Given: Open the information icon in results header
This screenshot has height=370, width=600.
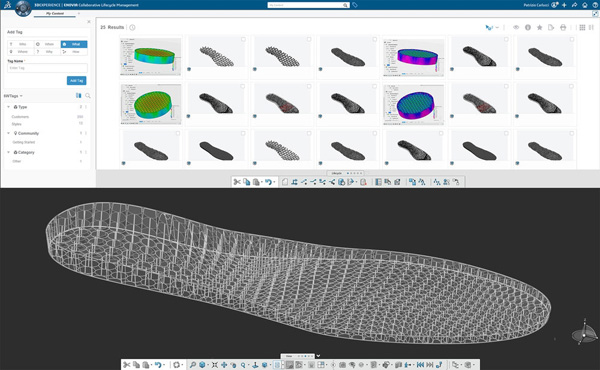Looking at the screenshot, I should pyautogui.click(x=528, y=28).
